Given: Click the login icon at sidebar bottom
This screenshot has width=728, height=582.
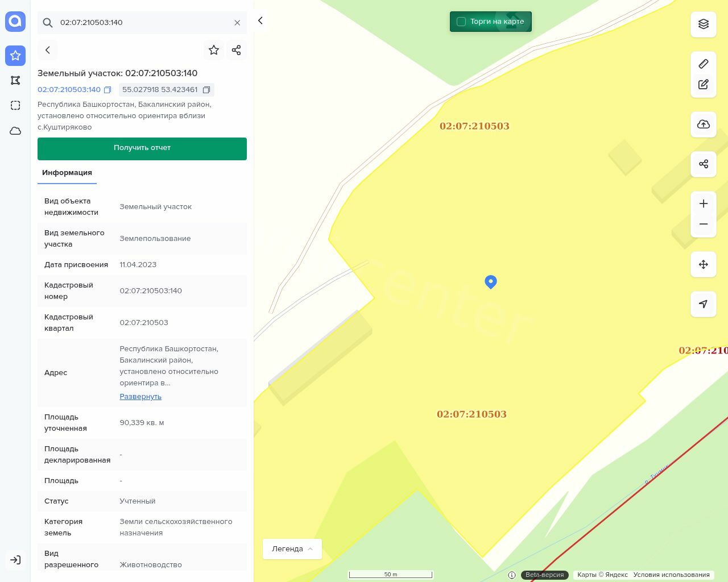Looking at the screenshot, I should click(x=15, y=560).
